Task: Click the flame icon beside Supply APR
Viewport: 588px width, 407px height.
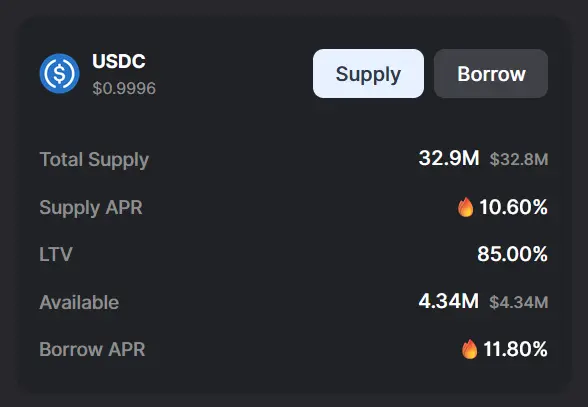Action: click(465, 207)
